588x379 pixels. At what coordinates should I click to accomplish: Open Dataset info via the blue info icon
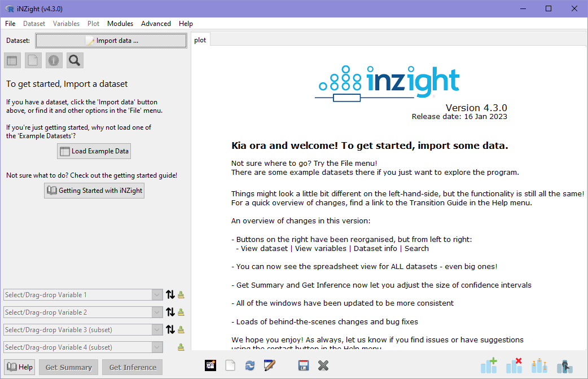54,60
